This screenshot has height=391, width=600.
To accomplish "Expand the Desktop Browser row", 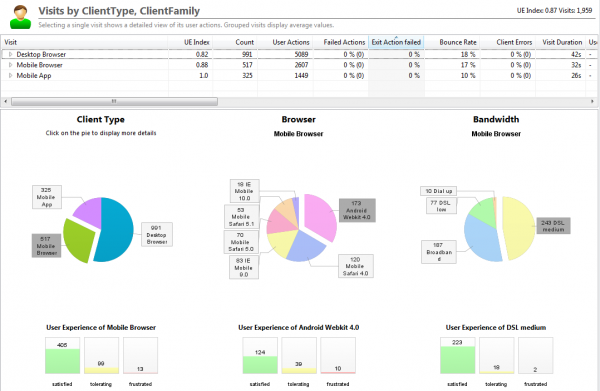I will tap(11, 54).
